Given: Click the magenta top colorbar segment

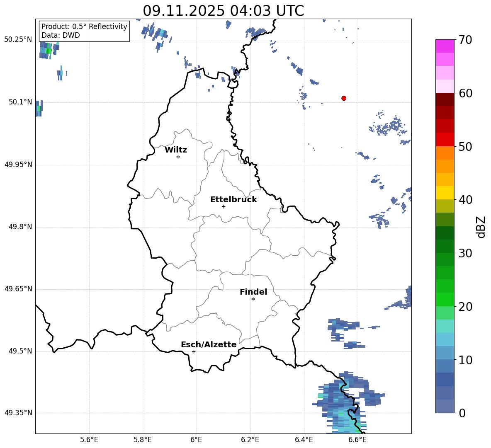Looking at the screenshot, I should pos(445,46).
